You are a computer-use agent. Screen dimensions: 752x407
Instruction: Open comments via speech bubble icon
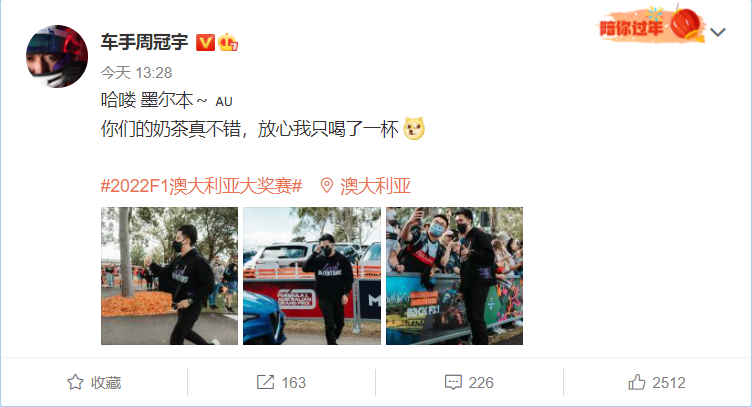tap(453, 383)
